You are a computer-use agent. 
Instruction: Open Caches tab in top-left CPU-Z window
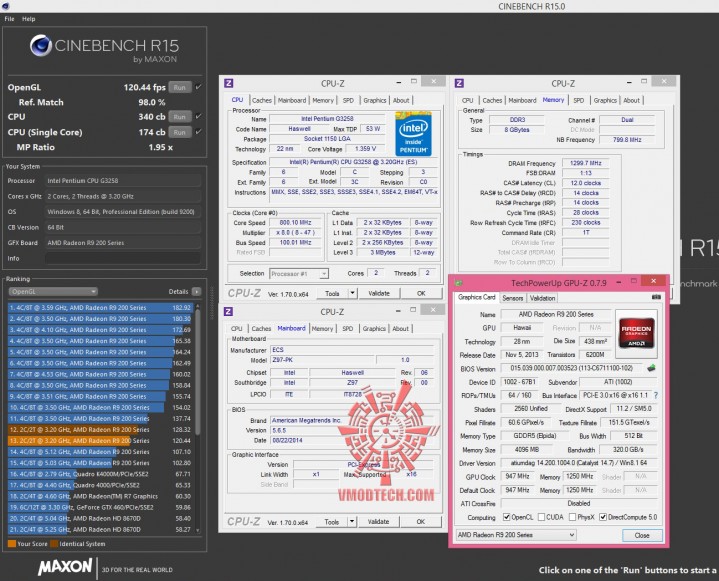pyautogui.click(x=262, y=100)
